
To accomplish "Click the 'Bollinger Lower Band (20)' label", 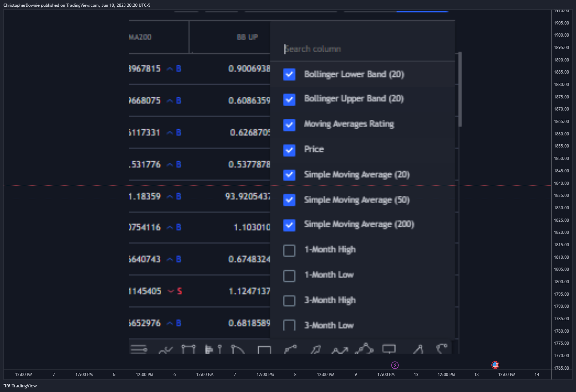I will [x=354, y=74].
